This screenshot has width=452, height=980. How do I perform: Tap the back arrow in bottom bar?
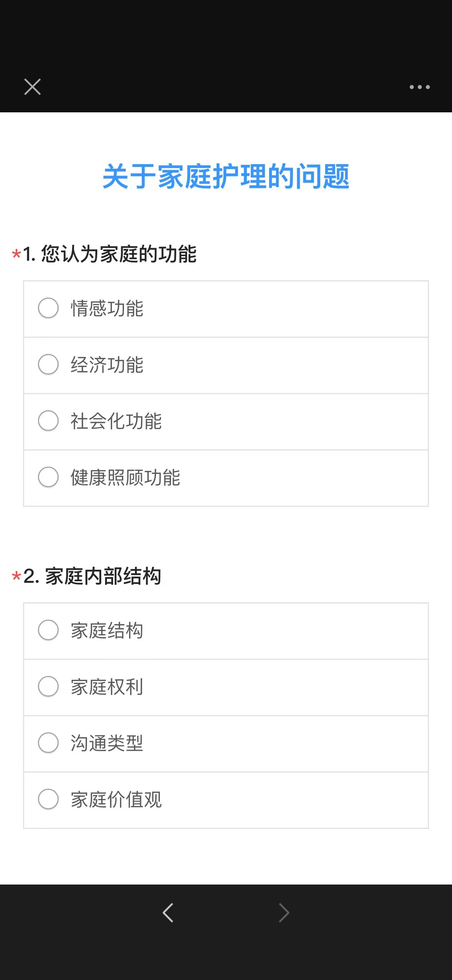click(x=168, y=913)
